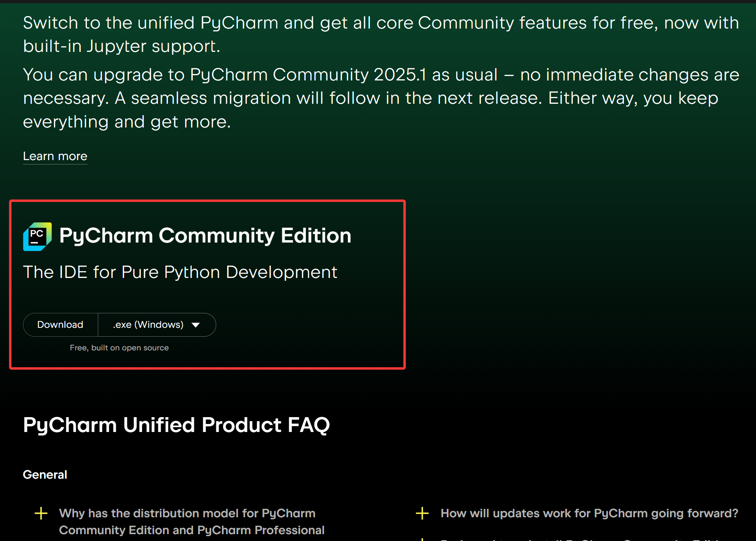Click 'The IDE for Pure Python Development' tagline
756x541 pixels.
coord(180,272)
